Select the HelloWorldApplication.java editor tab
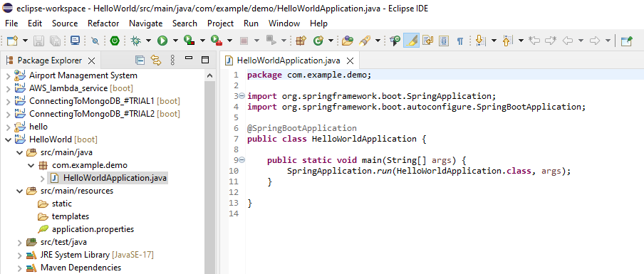 click(x=289, y=60)
